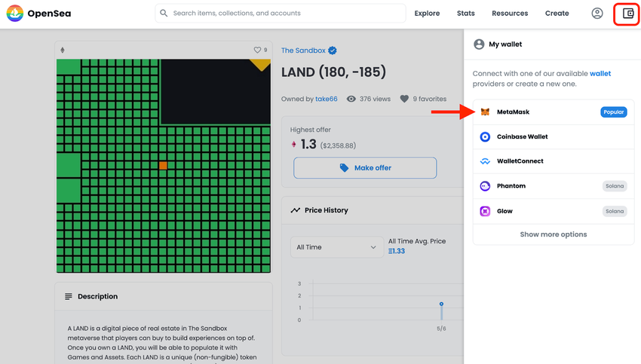Open the Stats menu
641x364 pixels.
(465, 14)
